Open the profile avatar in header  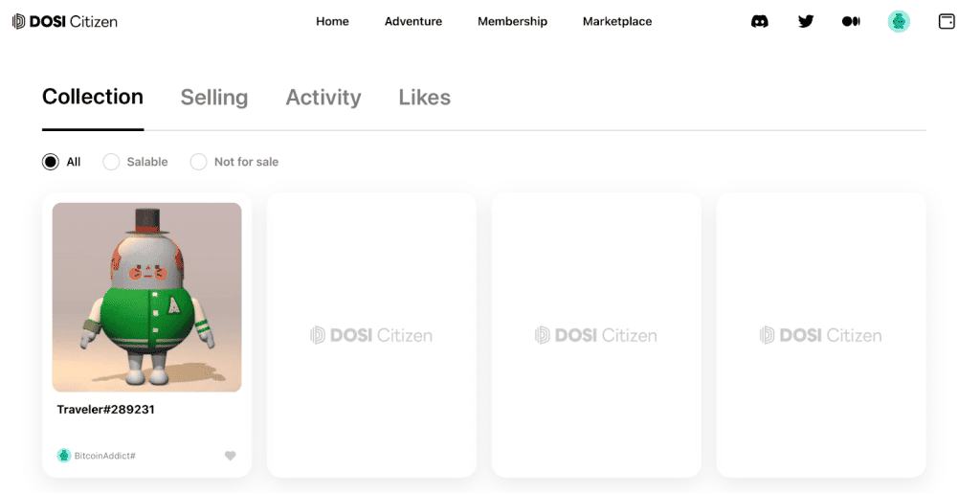point(899,21)
